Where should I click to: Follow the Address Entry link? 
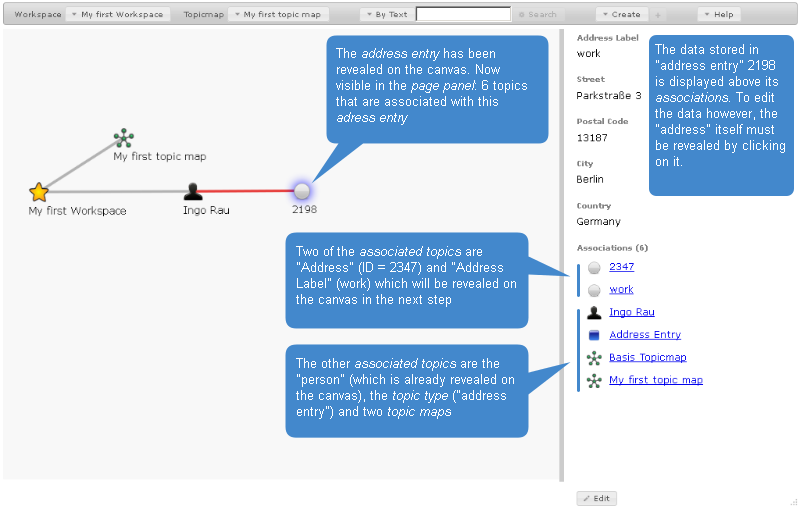pyautogui.click(x=644, y=335)
